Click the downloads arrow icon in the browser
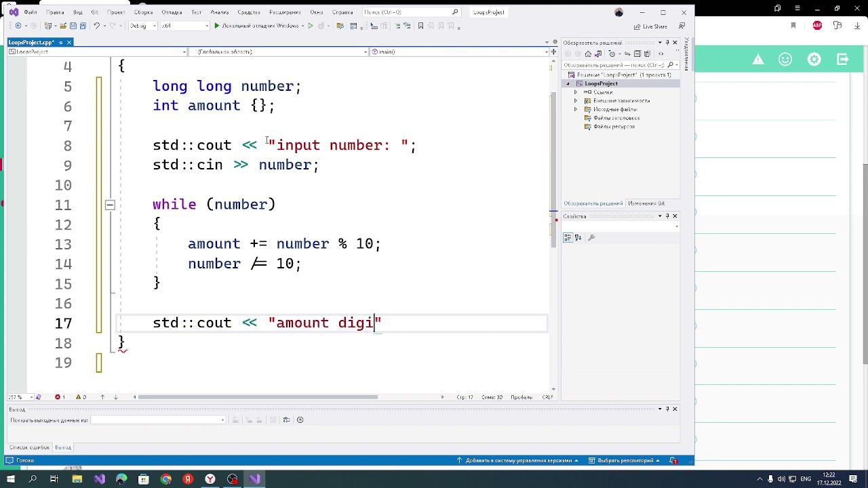This screenshot has width=868, height=488. click(856, 26)
